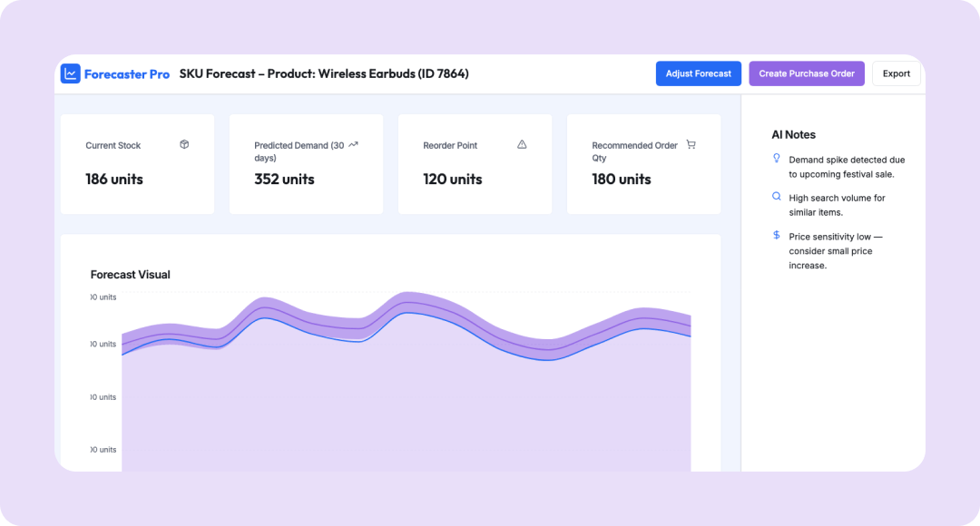Click the 120 units reorder point value
Screen dimensions: 980x526
[453, 180]
